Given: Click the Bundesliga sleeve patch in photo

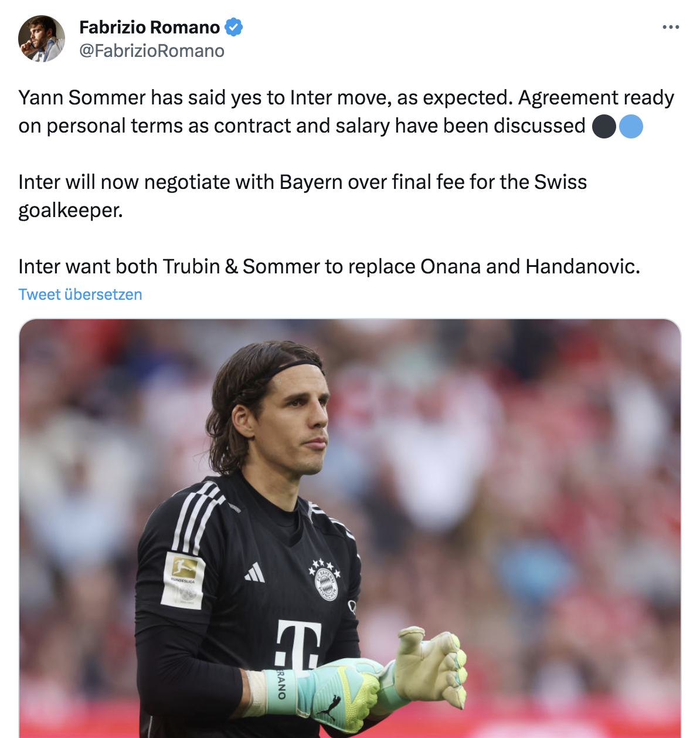Looking at the screenshot, I should point(184,580).
